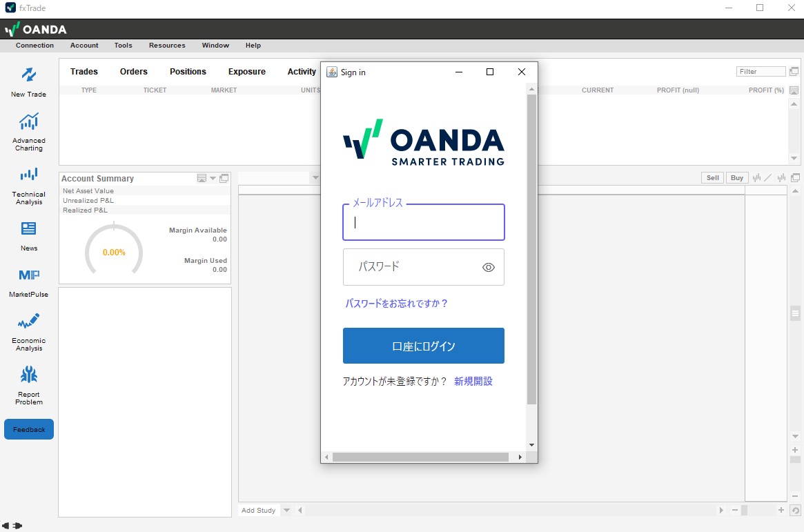This screenshot has width=804, height=532.
Task: Click the Add Study button
Action: [x=258, y=511]
